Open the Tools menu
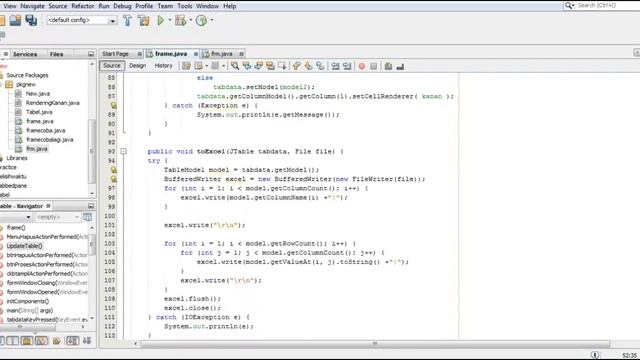Screen dimensions: 640x360 [x=184, y=6]
